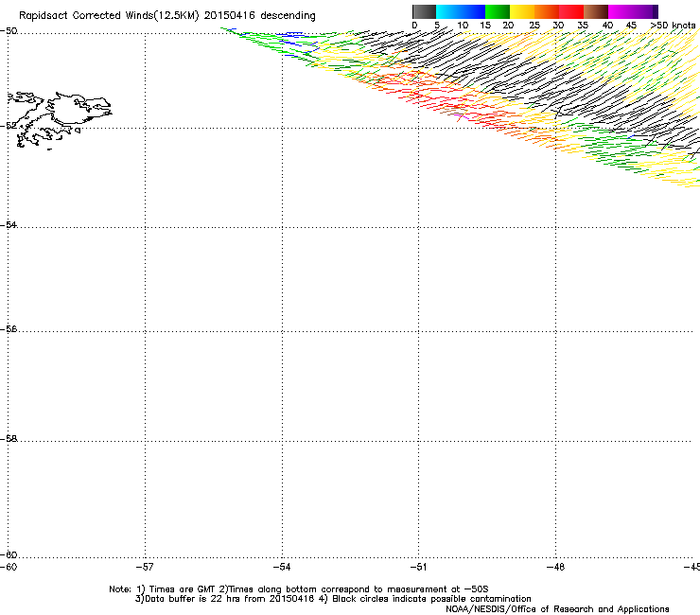The width and height of the screenshot is (700, 615).
Task: Click the '-51' longitude label on the bottom axis
Action: (418, 567)
